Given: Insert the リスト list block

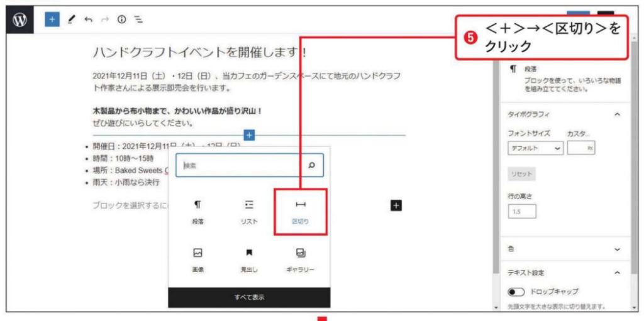Looking at the screenshot, I should click(x=249, y=212).
